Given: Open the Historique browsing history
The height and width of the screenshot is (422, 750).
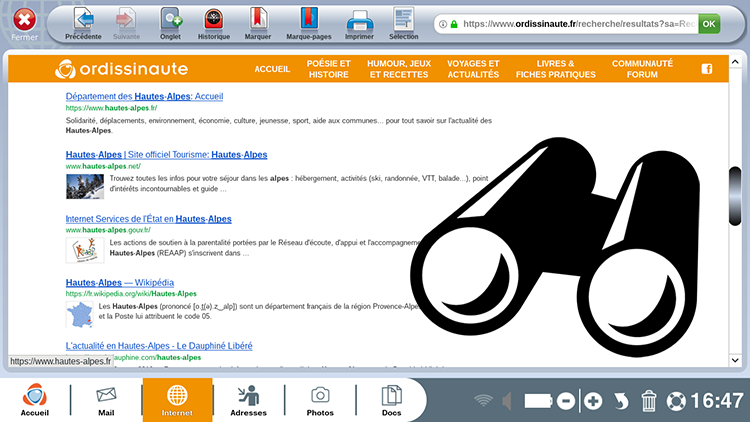Looking at the screenshot, I should pos(214,24).
